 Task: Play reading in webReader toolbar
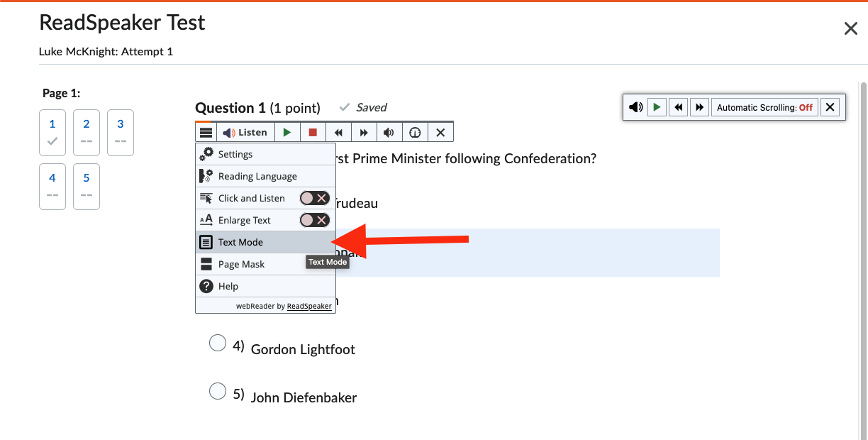286,132
